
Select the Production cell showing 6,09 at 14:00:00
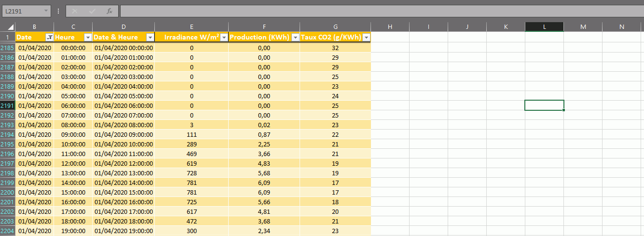[x=264, y=183]
